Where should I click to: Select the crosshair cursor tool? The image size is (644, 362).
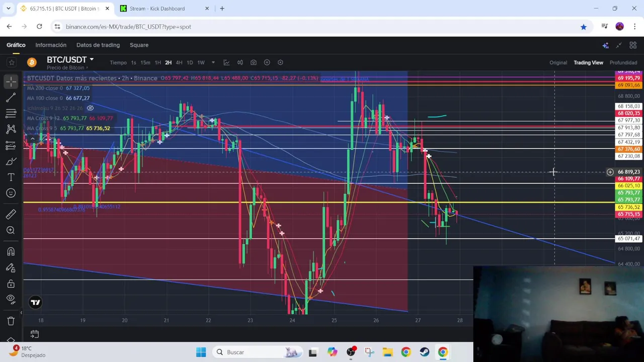coord(11,80)
